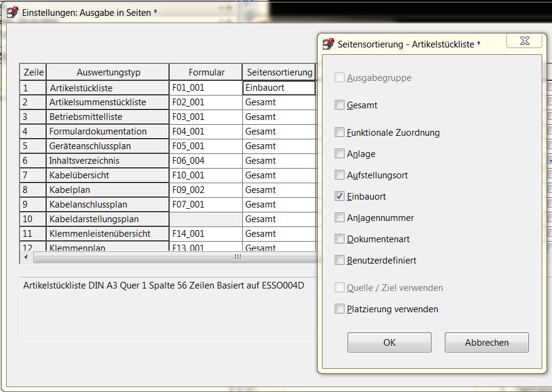
Task: Click the left arrow of horizontal scrollbar
Action: tap(26, 257)
